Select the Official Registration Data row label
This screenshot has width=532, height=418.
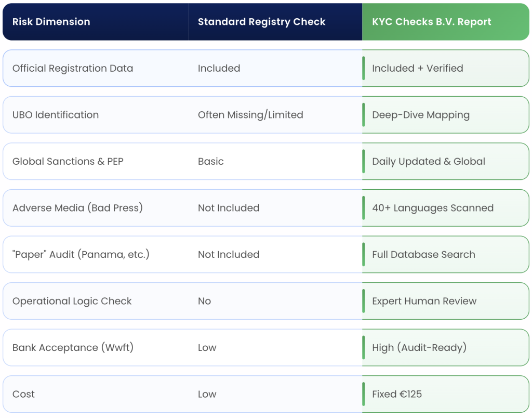coord(73,68)
